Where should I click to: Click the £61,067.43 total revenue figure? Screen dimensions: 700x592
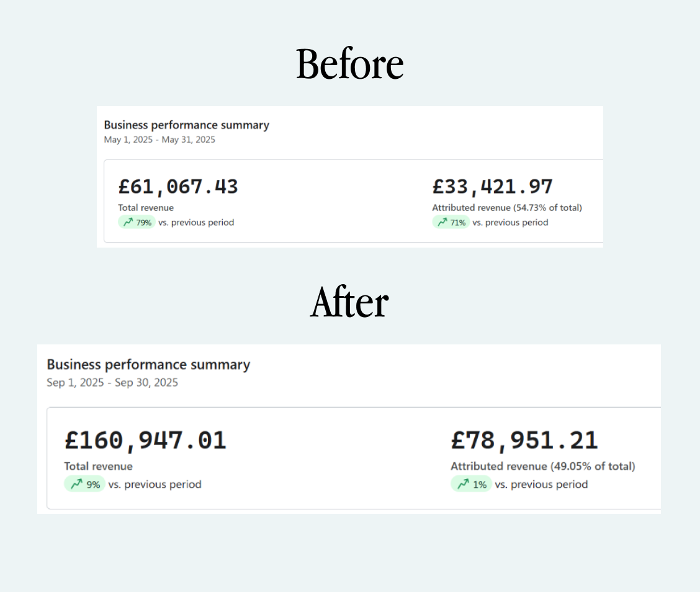pyautogui.click(x=178, y=187)
